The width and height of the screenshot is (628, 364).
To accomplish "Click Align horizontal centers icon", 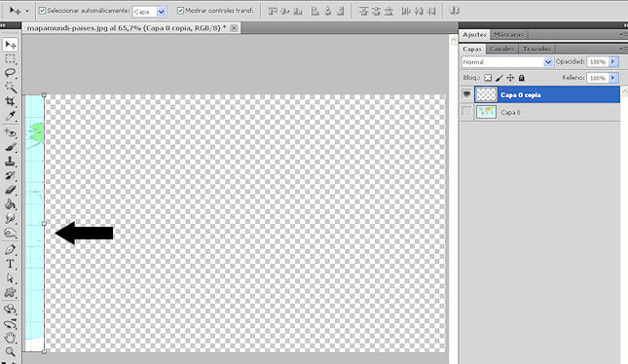I will pyautogui.click(x=327, y=12).
